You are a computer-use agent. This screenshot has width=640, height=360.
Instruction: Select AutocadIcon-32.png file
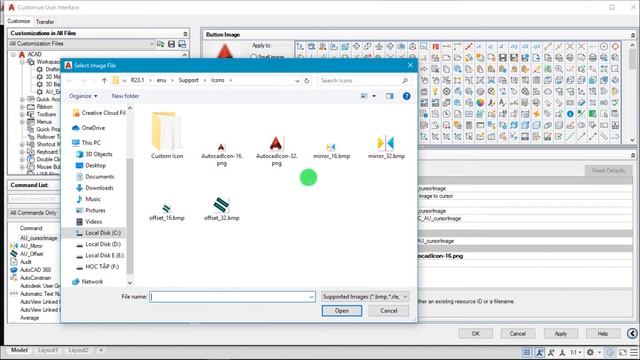[x=276, y=151]
